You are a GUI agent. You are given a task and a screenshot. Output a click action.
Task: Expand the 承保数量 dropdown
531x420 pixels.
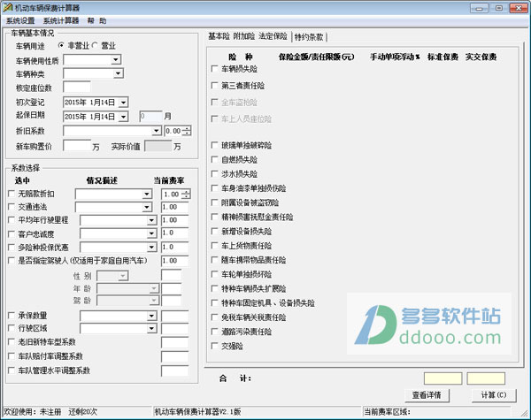click(x=151, y=316)
